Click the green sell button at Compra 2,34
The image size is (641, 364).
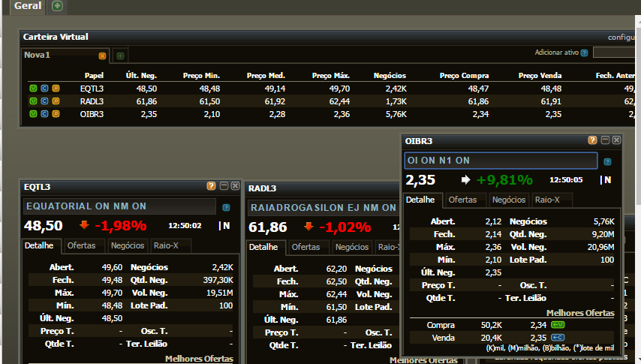(x=558, y=325)
